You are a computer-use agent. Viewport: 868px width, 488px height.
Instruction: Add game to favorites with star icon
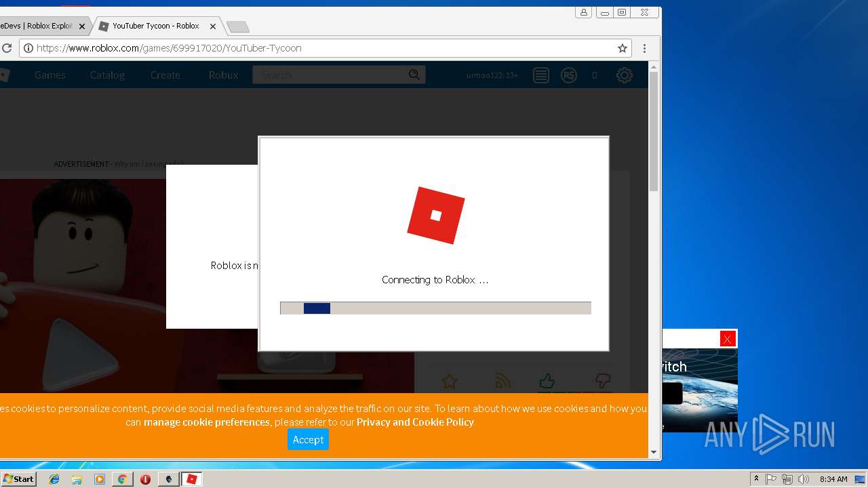[x=449, y=382]
